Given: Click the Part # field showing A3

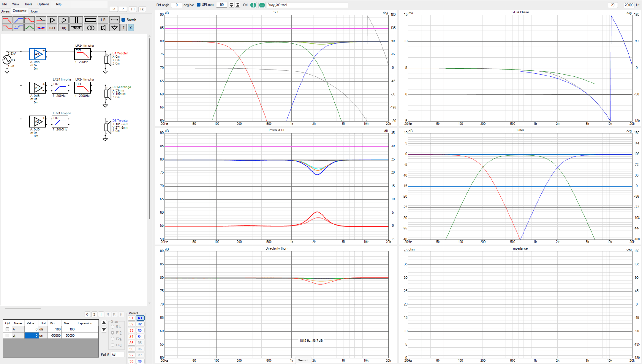Looking at the screenshot, I should (x=118, y=354).
